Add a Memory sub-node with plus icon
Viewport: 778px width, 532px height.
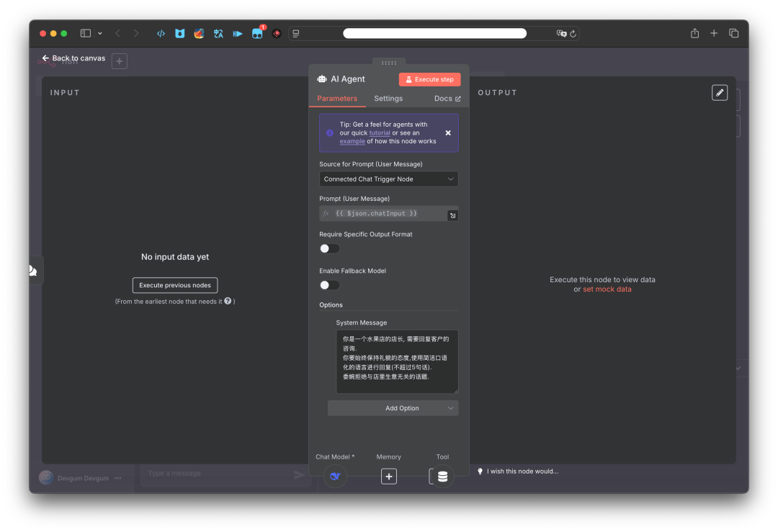tap(389, 476)
